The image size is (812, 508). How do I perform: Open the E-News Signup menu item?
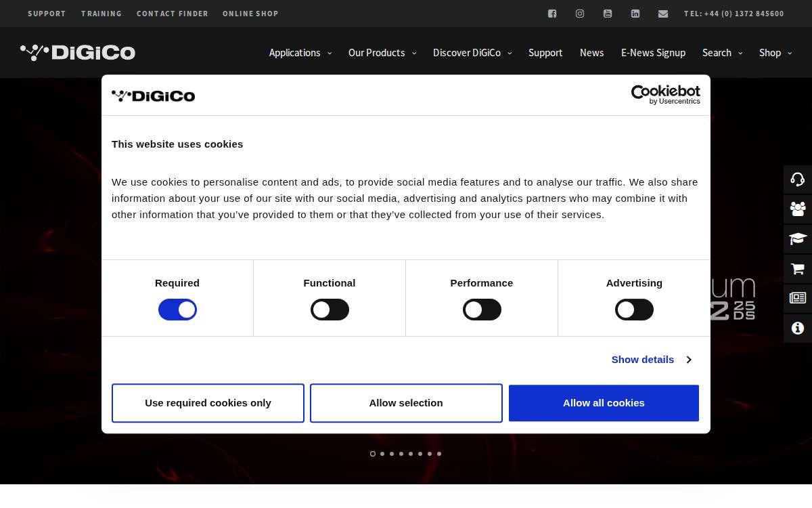653,53
